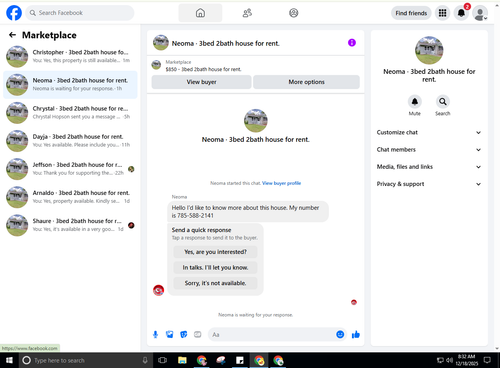This screenshot has height=368, width=500.
Task: Click the taskbar 'Type here to search' box
Action: pyautogui.click(x=85, y=360)
